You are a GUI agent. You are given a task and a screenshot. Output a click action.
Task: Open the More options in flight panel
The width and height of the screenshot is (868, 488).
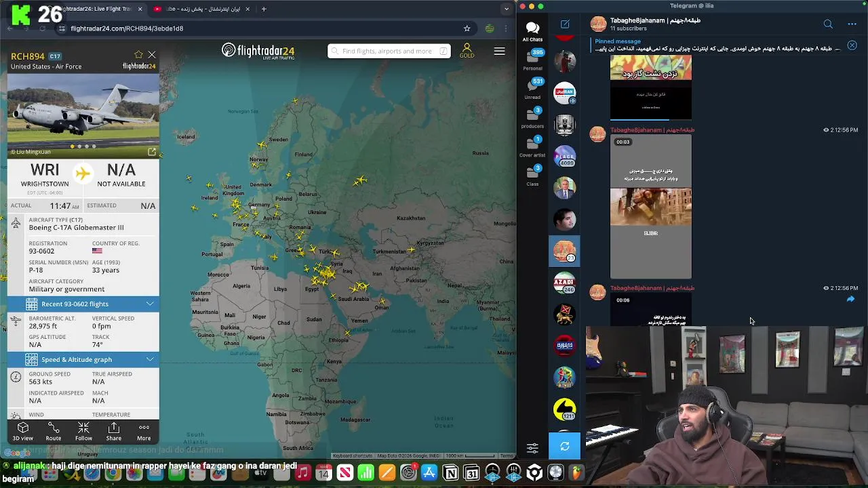coord(144,431)
